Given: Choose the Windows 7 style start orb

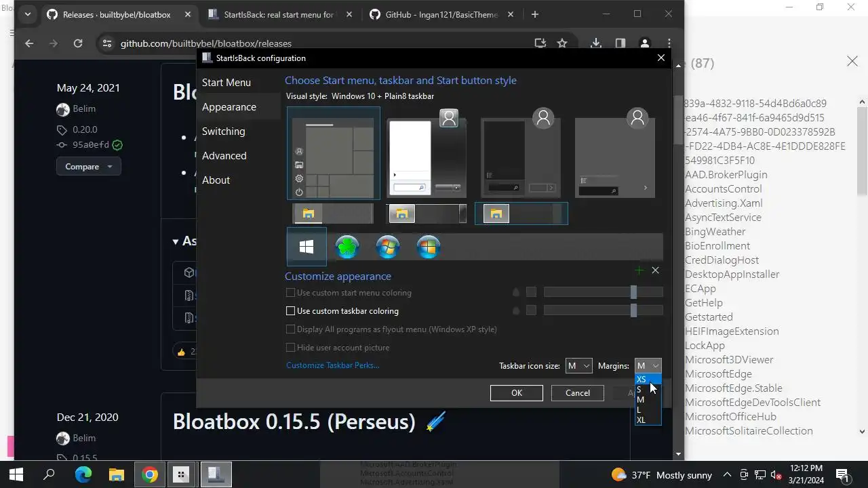Looking at the screenshot, I should [x=388, y=247].
